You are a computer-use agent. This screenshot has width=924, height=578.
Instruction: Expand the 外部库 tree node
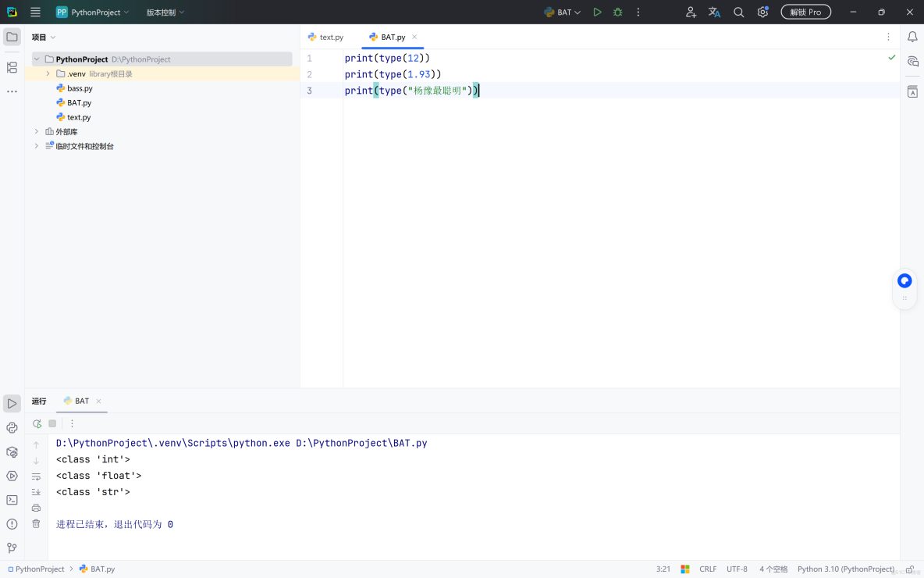pyautogui.click(x=36, y=131)
